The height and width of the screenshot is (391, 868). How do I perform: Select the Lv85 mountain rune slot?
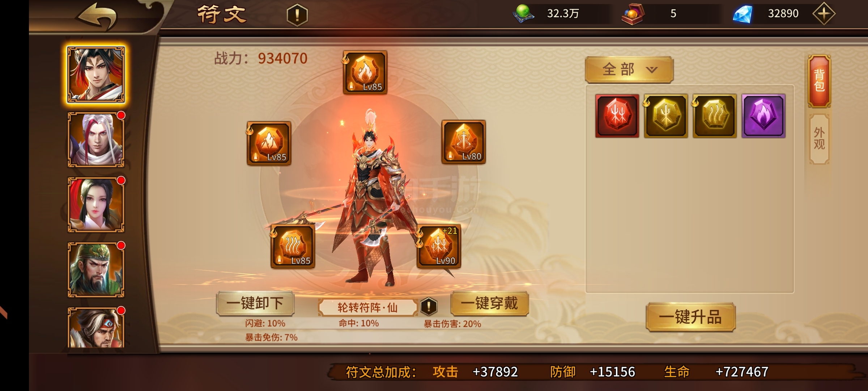tap(269, 143)
